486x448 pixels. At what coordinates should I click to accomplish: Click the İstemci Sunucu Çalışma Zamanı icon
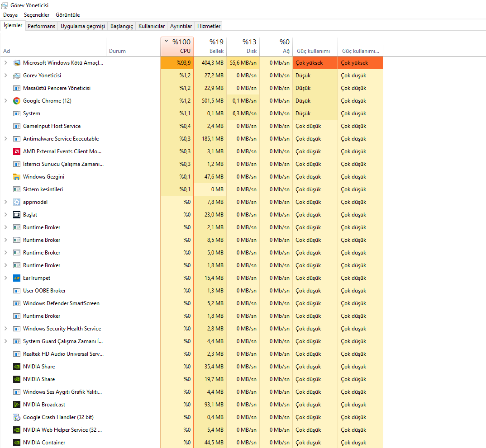click(x=17, y=164)
